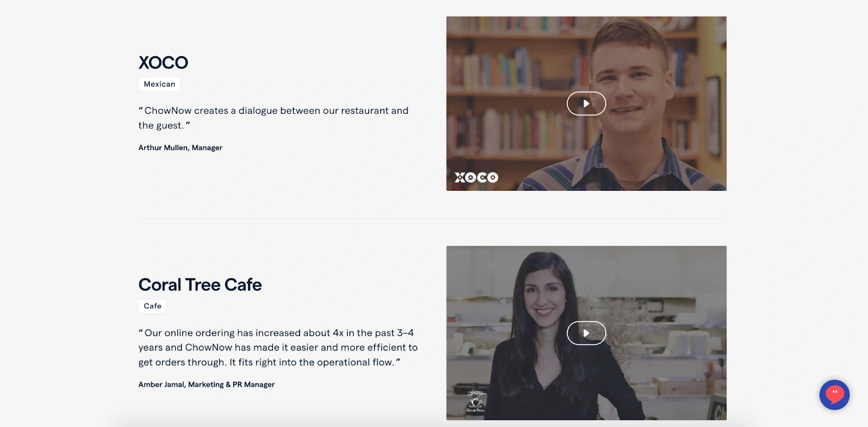Click the quote about online ordering increasing 4x

[278, 347]
